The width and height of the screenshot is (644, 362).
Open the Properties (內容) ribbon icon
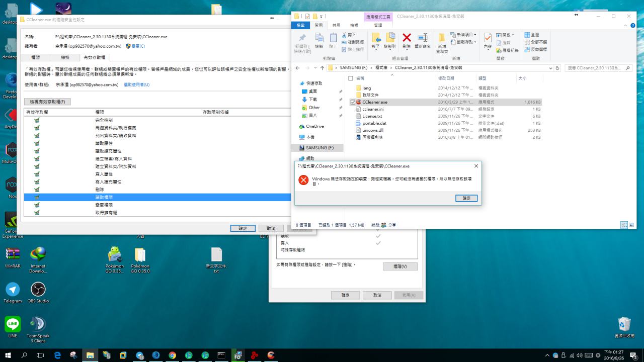pos(488,39)
